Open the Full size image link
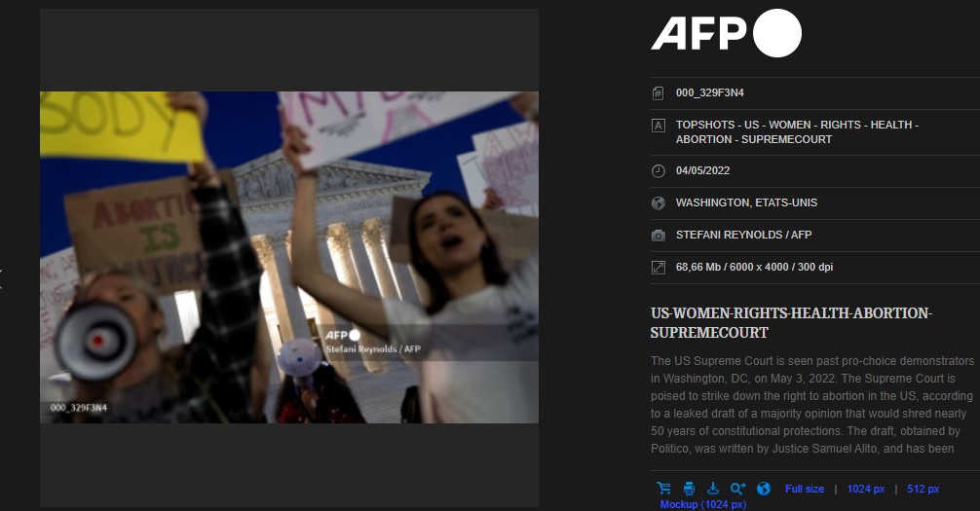Viewport: 980px width, 511px height. pyautogui.click(x=805, y=489)
